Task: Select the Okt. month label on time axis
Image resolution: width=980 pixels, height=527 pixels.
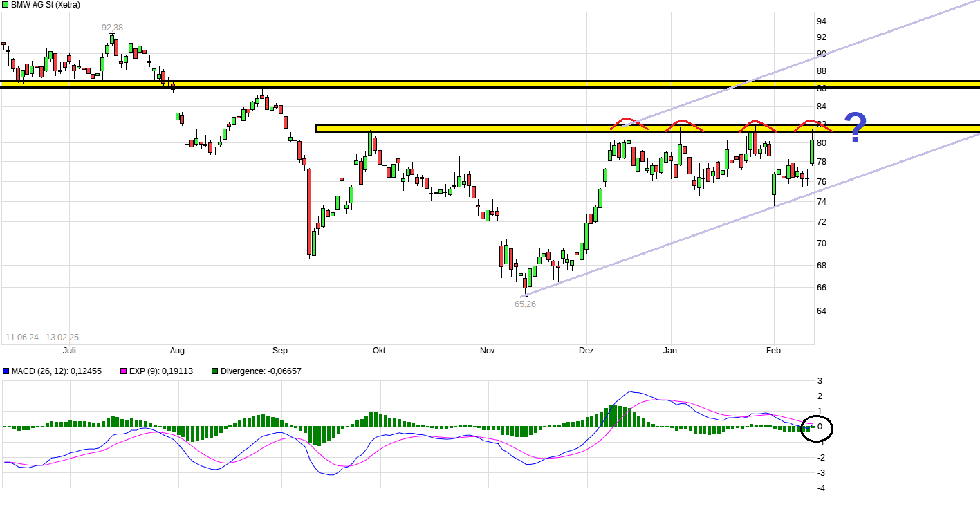Action: (x=380, y=351)
